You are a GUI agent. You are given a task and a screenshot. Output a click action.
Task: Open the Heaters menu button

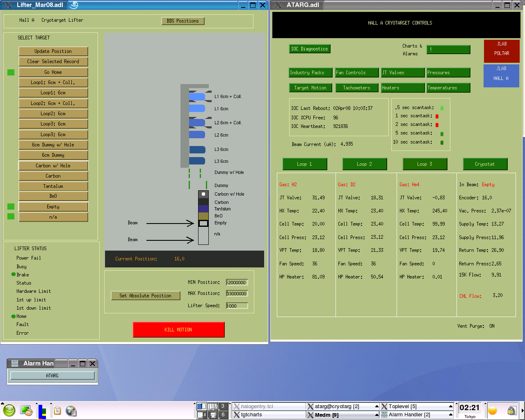coord(403,88)
